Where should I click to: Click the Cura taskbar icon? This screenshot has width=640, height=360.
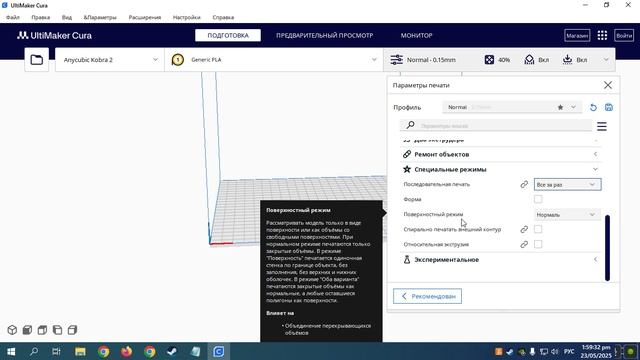pyautogui.click(x=218, y=351)
